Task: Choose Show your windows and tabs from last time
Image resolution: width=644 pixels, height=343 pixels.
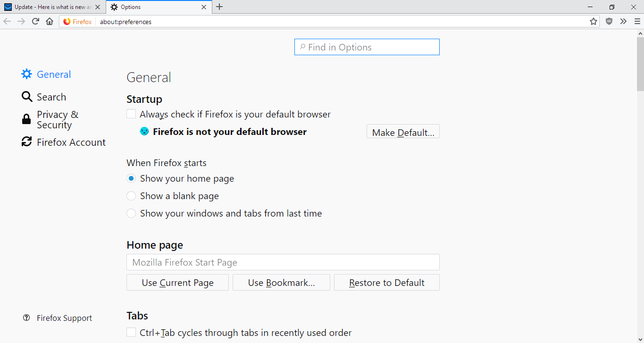Action: pos(131,213)
